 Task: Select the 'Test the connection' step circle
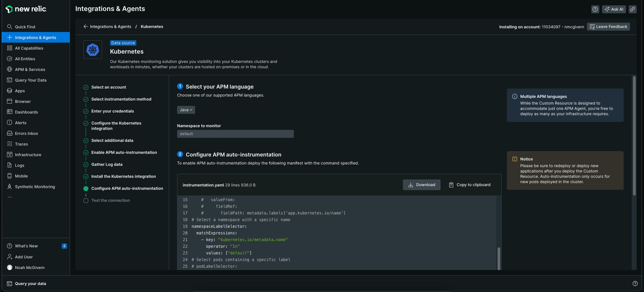point(86,200)
